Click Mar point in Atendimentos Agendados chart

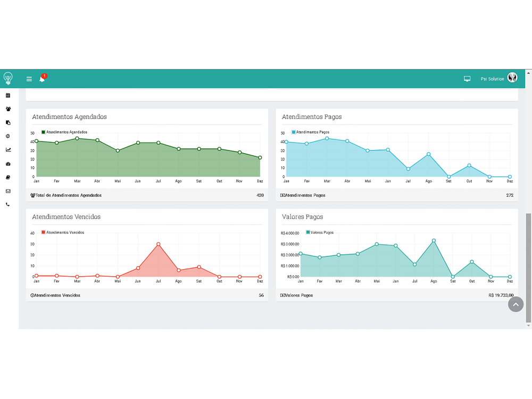coord(77,138)
